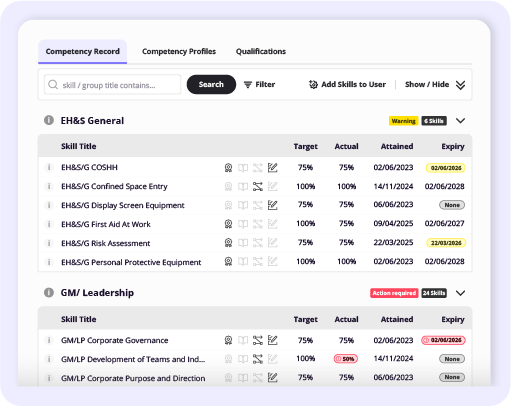Click the 02/06/2026 expiry badge for COSHH

(x=446, y=168)
